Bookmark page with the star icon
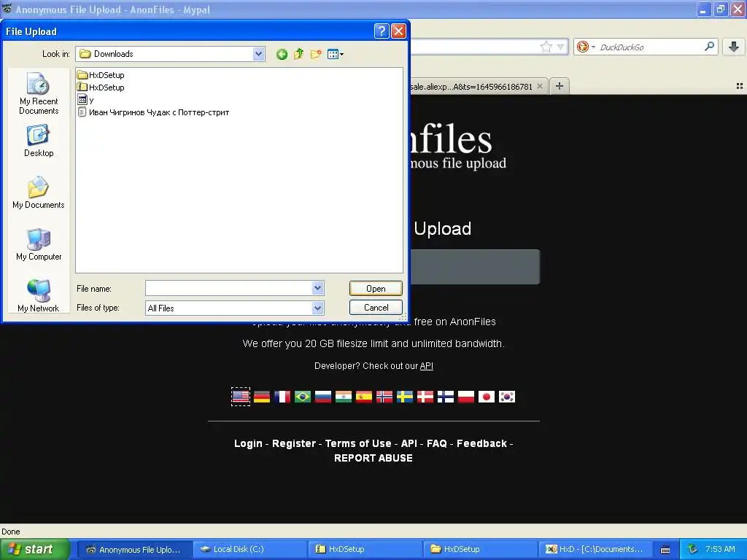Viewport: 747px width, 560px height. coord(546,47)
